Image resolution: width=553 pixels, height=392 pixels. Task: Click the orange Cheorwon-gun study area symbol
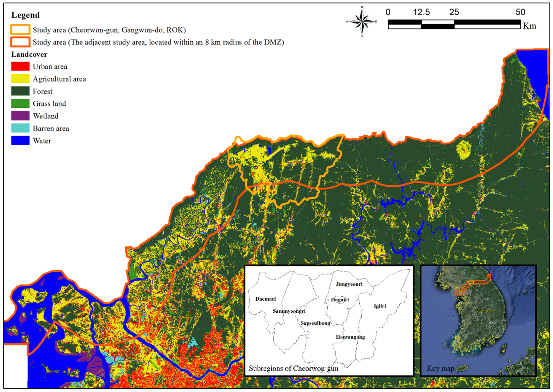tap(20, 30)
